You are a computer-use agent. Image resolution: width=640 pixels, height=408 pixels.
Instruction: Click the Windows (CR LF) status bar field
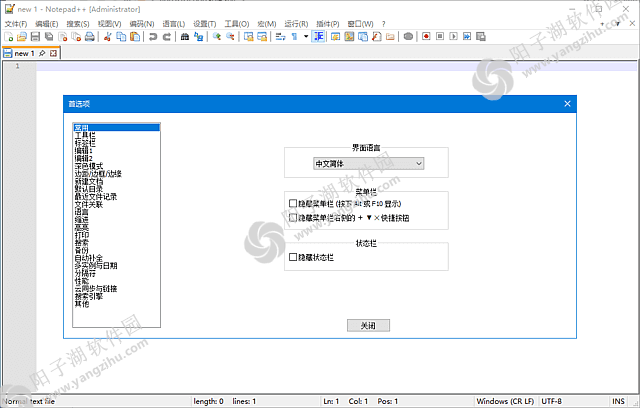point(505,401)
